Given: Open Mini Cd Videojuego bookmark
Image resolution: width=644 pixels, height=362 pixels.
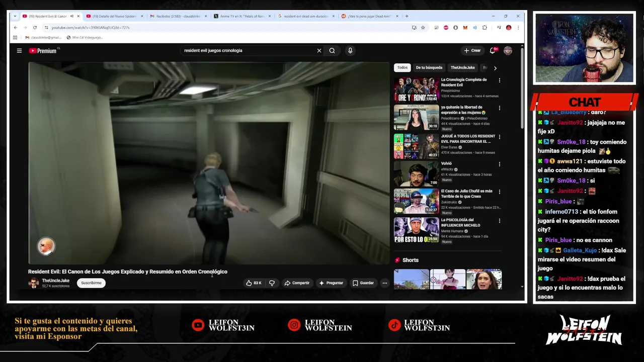Looking at the screenshot, I should tap(85, 37).
